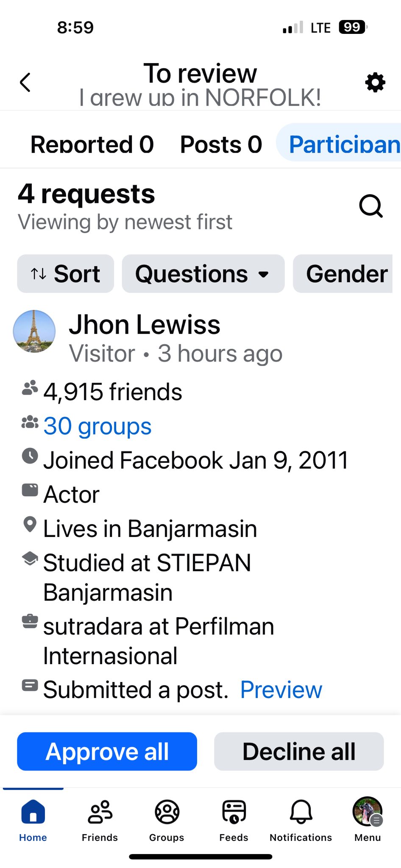This screenshot has width=401, height=868.
Task: Open the Sort options
Action: 65,274
